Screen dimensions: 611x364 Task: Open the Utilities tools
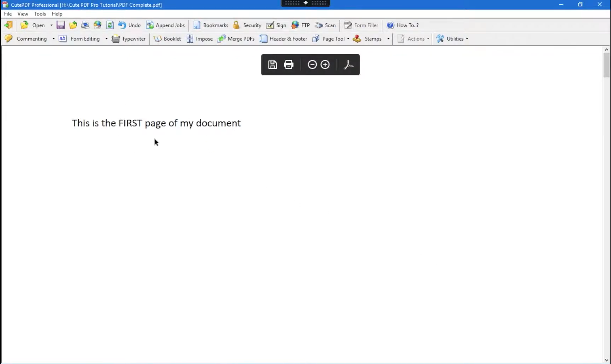click(450, 39)
